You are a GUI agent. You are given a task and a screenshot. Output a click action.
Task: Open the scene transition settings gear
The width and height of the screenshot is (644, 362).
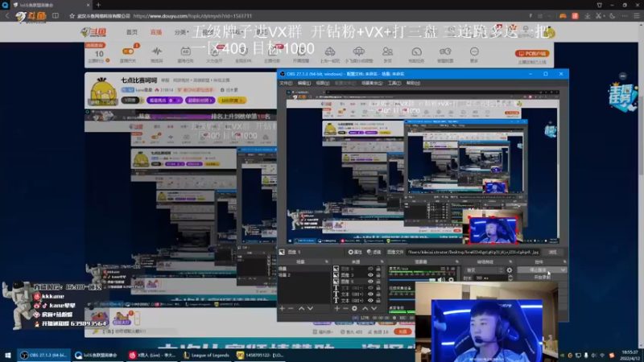pos(510,270)
